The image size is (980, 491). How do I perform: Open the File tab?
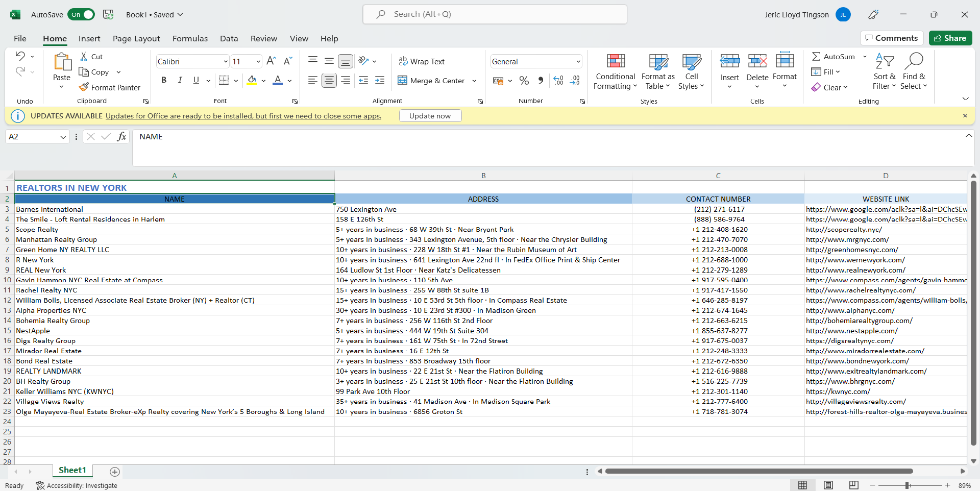(20, 38)
